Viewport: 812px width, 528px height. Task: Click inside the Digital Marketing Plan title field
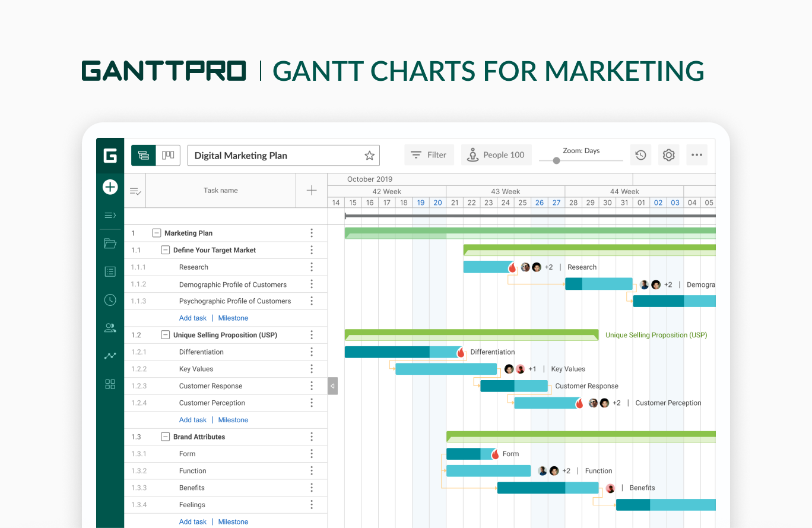pos(267,155)
